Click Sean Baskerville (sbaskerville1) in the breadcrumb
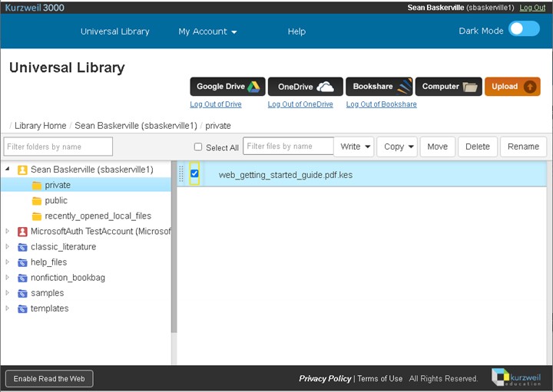This screenshot has height=392, width=553. [136, 126]
